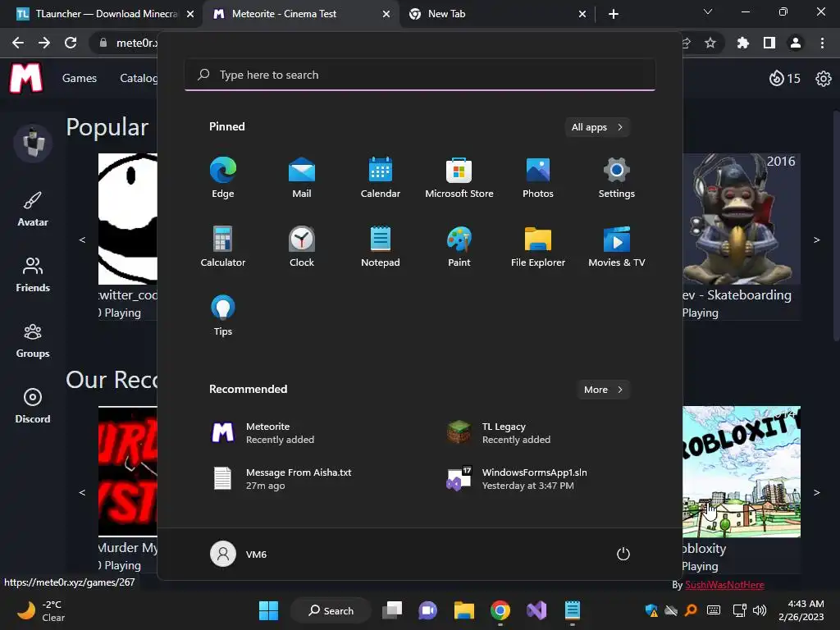Screen dimensions: 840x630
Task: Open clock showing 4:43 AM
Action: click(x=801, y=610)
